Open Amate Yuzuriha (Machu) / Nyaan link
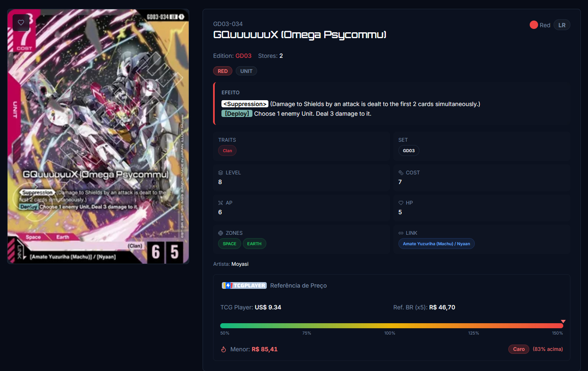 pos(436,244)
